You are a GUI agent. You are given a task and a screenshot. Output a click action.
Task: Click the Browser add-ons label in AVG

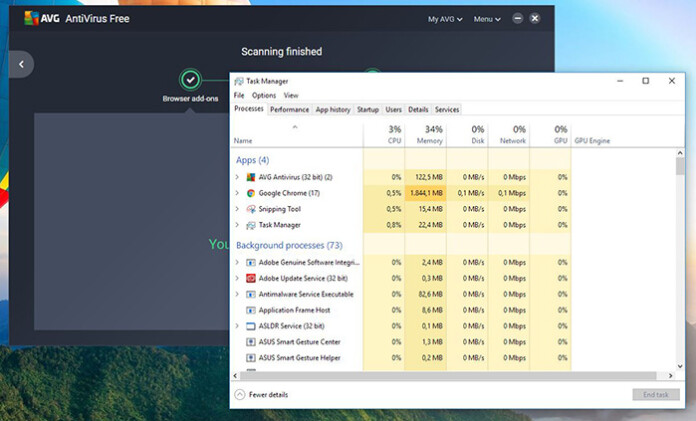coord(190,99)
